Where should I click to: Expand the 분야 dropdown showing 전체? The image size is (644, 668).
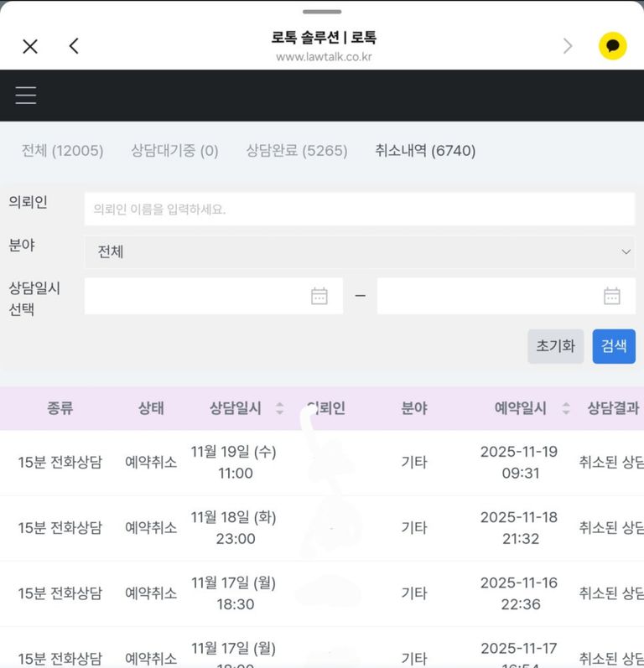pyautogui.click(x=359, y=251)
